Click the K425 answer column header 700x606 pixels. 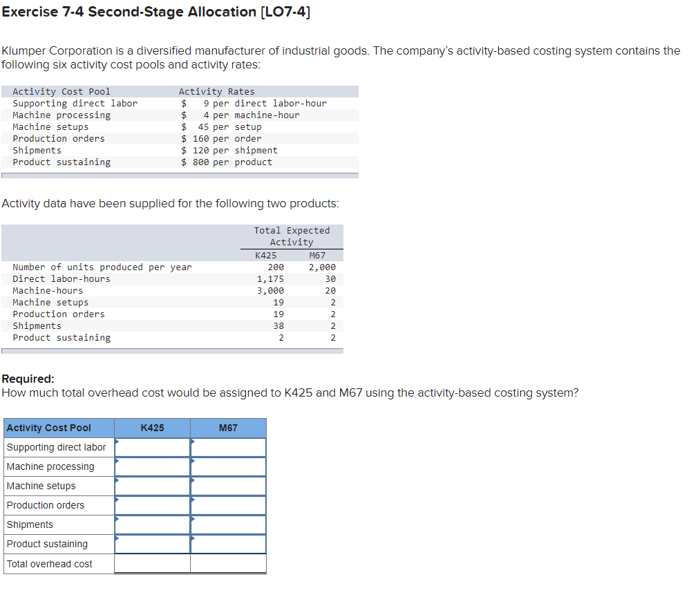pyautogui.click(x=152, y=428)
